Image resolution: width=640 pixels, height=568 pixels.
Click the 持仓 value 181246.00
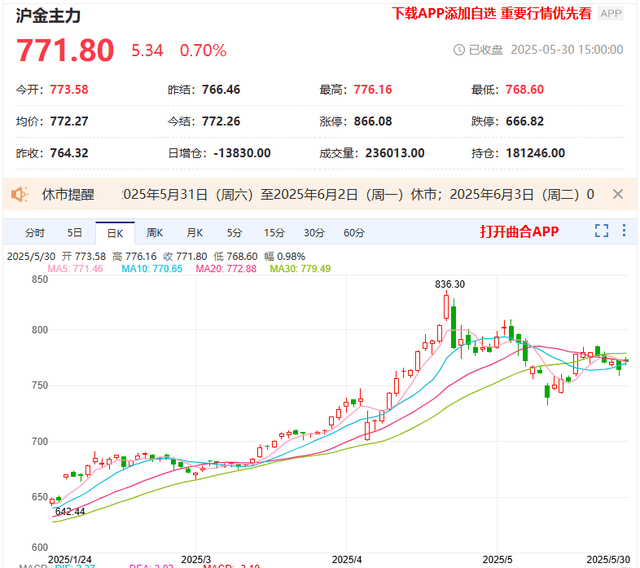(x=536, y=153)
